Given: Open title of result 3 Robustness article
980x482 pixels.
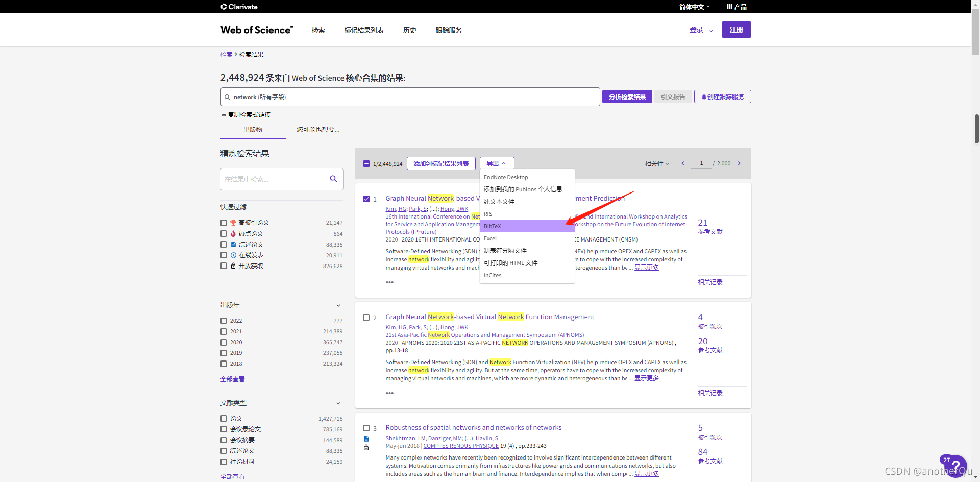Looking at the screenshot, I should point(473,428).
